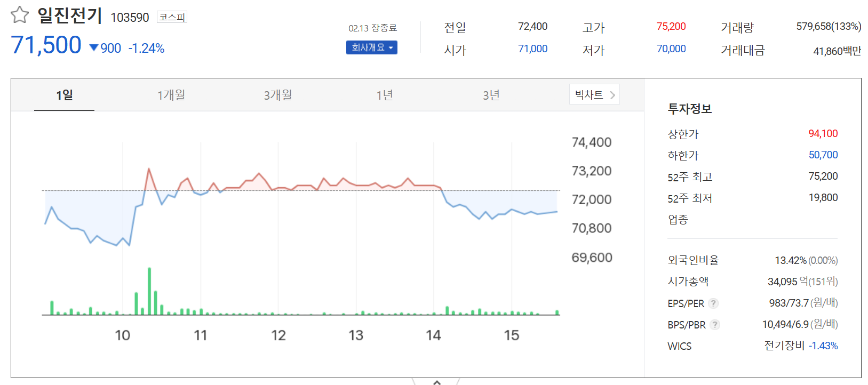The image size is (868, 385).
Task: Collapse the panel using the bottom chevron
Action: click(x=436, y=382)
